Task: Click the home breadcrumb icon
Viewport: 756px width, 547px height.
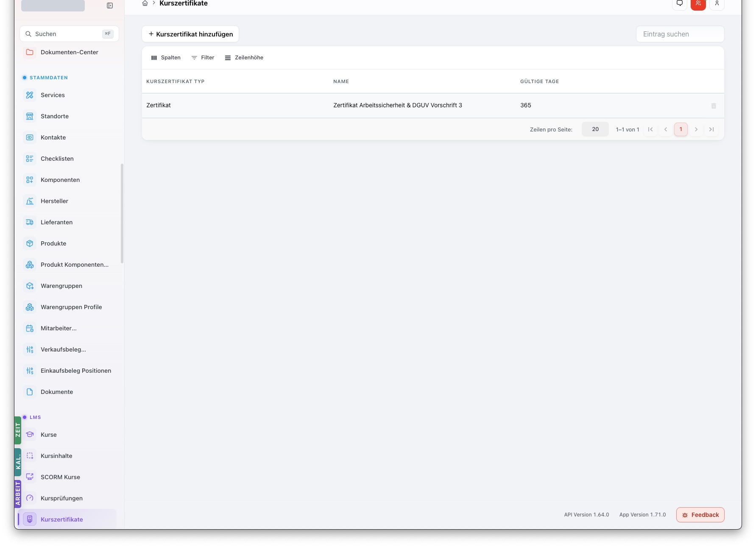Action: point(145,3)
